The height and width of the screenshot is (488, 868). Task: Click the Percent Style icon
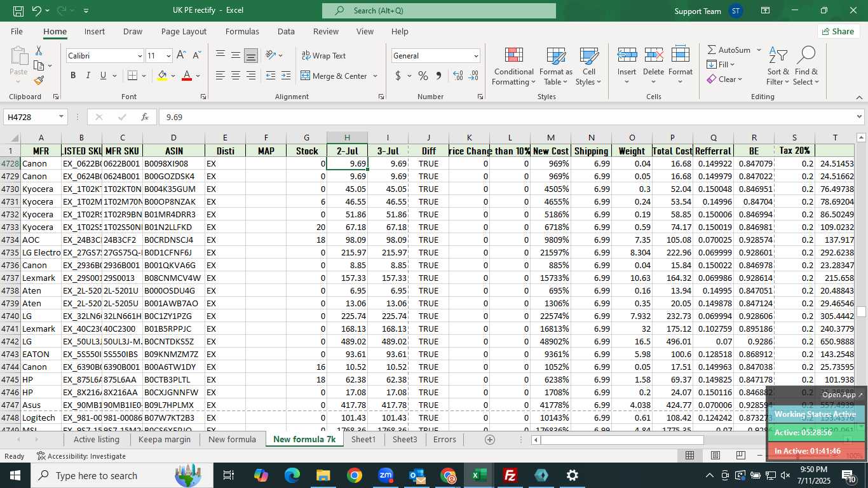point(423,76)
